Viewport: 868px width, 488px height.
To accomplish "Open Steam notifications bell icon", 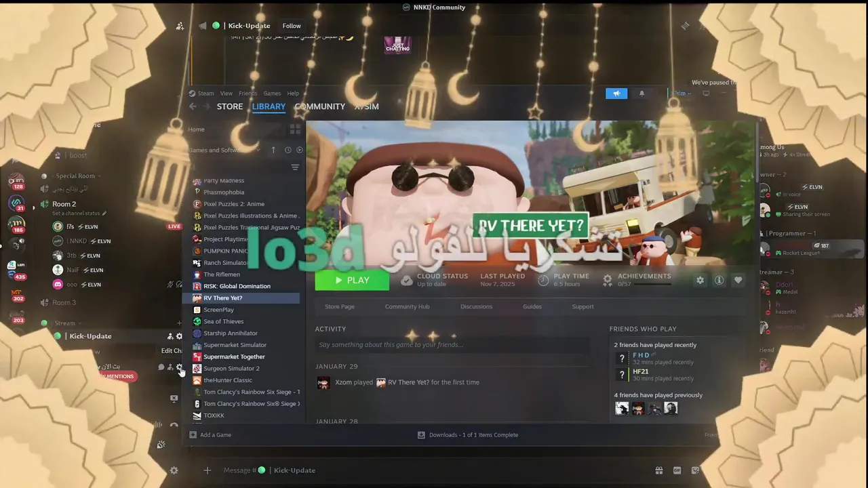I will [x=642, y=94].
